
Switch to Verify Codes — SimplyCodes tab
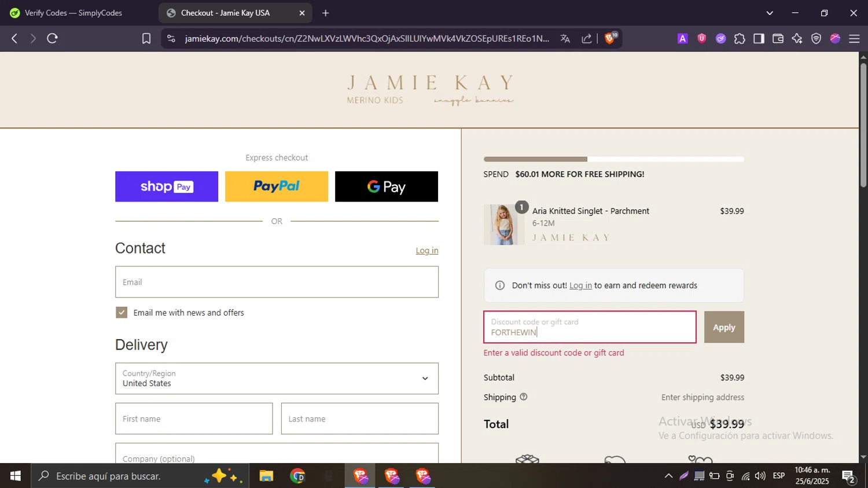(73, 13)
